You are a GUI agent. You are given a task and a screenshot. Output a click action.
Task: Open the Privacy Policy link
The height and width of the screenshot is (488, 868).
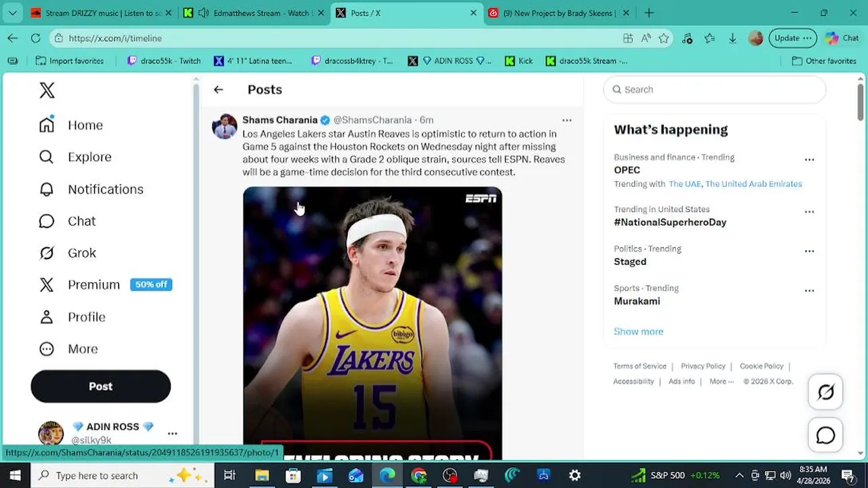703,366
